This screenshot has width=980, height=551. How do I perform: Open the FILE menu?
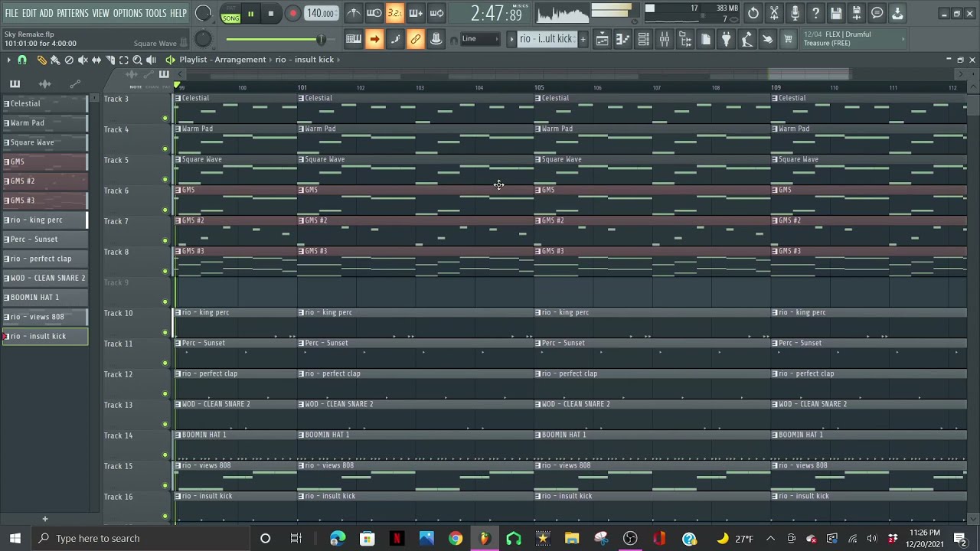point(11,13)
